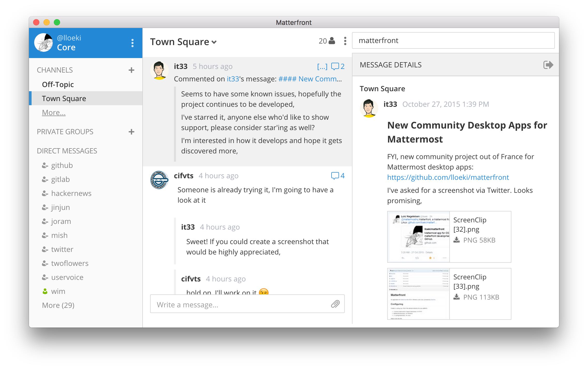Open direct message with mish
Screen dimensions: 588x369
coord(59,235)
